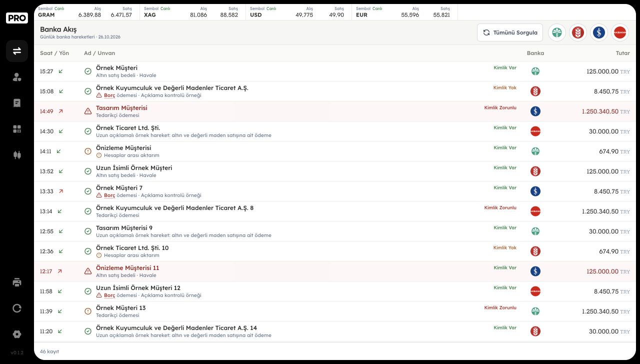Image resolution: width=640 pixels, height=364 pixels.
Task: Filter by green Garanti bank icon in header
Action: pos(557,32)
